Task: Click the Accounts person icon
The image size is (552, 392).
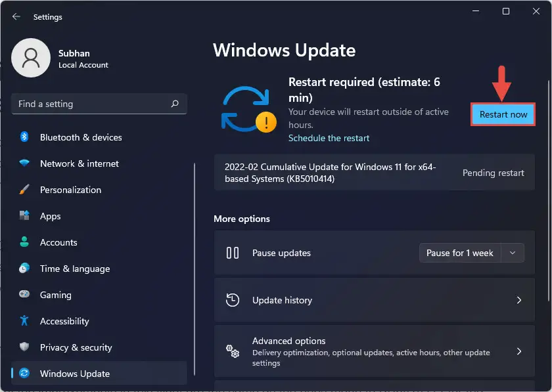Action: click(x=24, y=242)
